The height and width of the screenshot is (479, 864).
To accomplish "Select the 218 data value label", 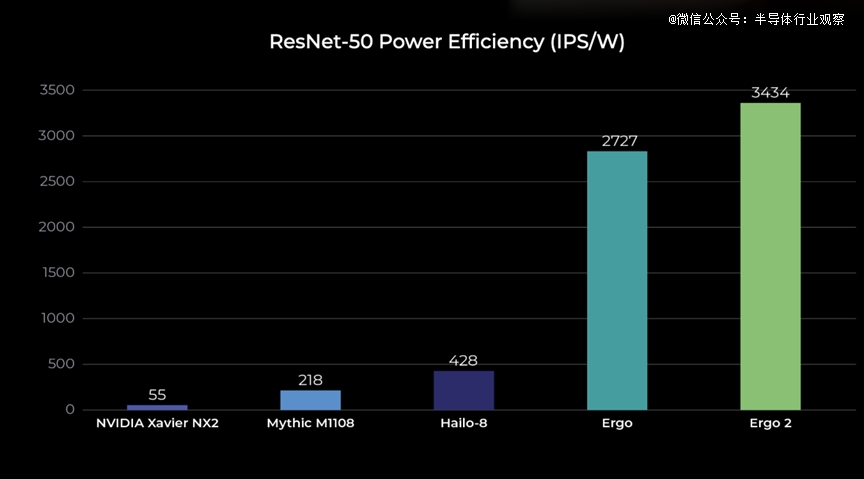I will 310,380.
